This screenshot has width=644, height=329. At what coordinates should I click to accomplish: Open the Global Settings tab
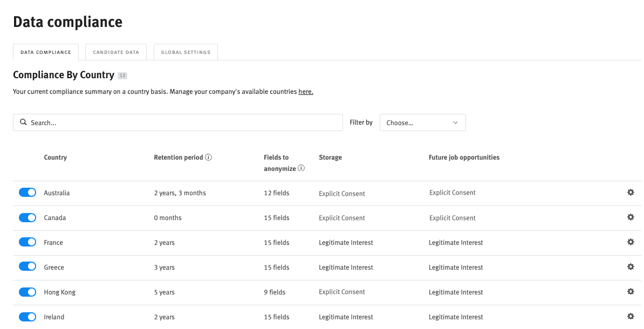coord(186,52)
